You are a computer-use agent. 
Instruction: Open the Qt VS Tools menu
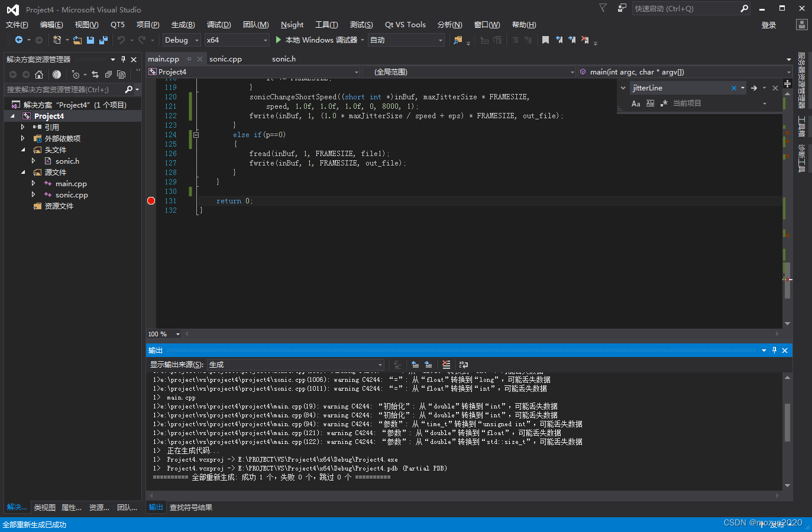click(405, 25)
